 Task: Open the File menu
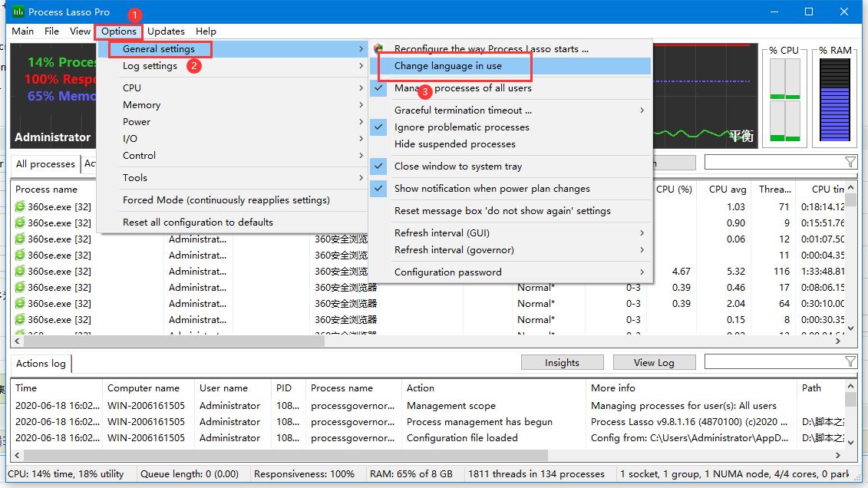51,31
